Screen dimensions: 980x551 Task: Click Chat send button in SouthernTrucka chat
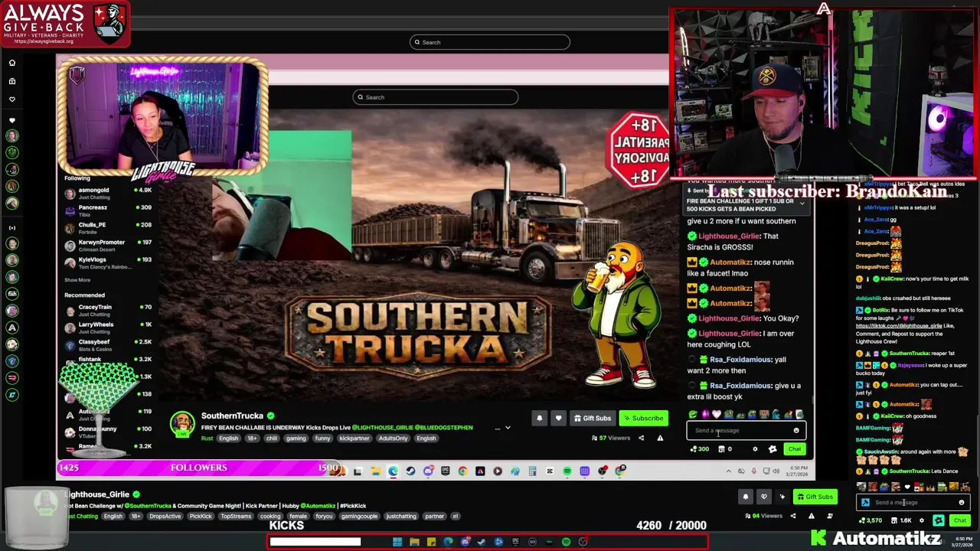(795, 449)
